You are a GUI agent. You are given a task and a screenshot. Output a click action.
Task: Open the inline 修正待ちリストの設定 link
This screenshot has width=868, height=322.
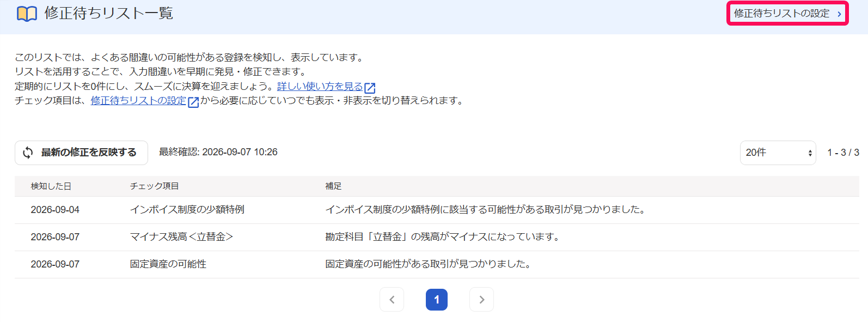pyautogui.click(x=138, y=101)
